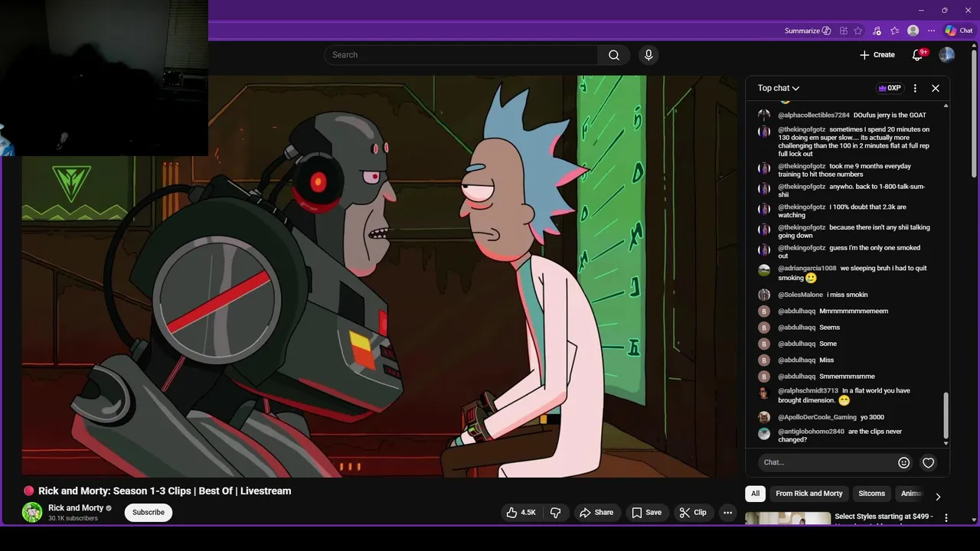Click the Create button
Image resolution: width=980 pixels, height=551 pixels.
pyautogui.click(x=877, y=55)
